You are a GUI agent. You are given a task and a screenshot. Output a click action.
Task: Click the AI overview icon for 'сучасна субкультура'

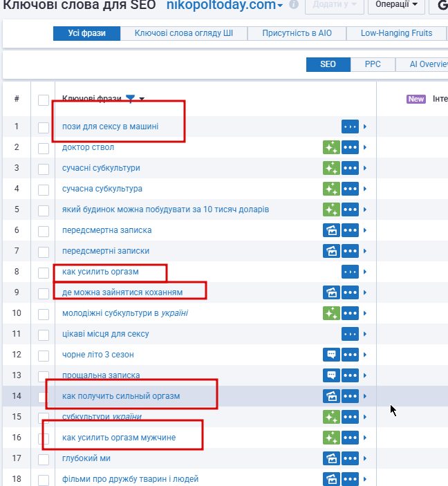click(331, 189)
